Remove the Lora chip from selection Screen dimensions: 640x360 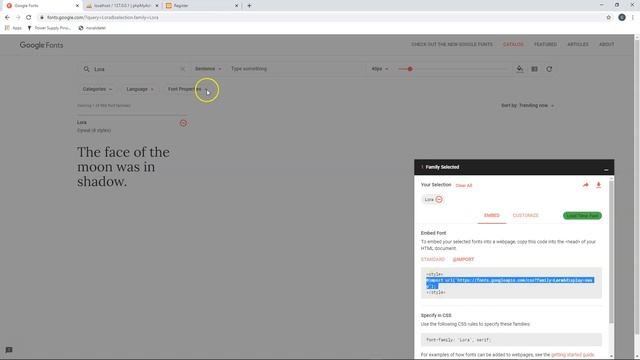pos(439,199)
